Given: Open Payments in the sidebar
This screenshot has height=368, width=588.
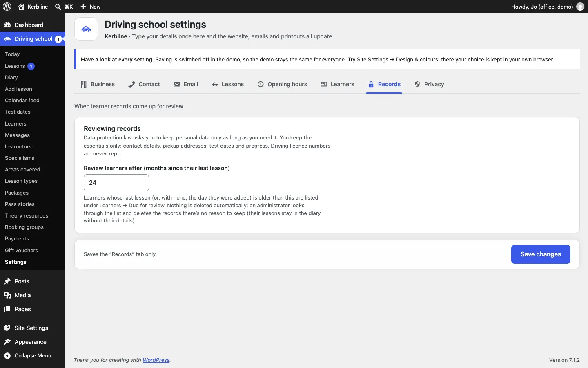Looking at the screenshot, I should pyautogui.click(x=17, y=238).
